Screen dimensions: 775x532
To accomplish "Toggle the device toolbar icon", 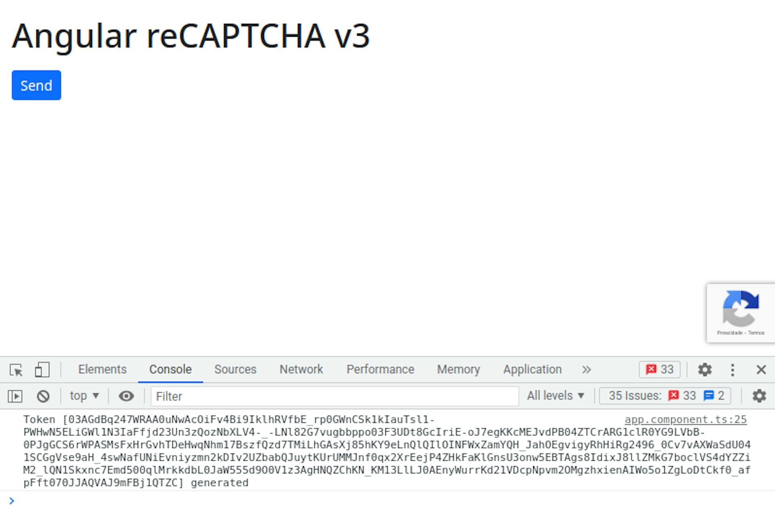I will point(42,369).
